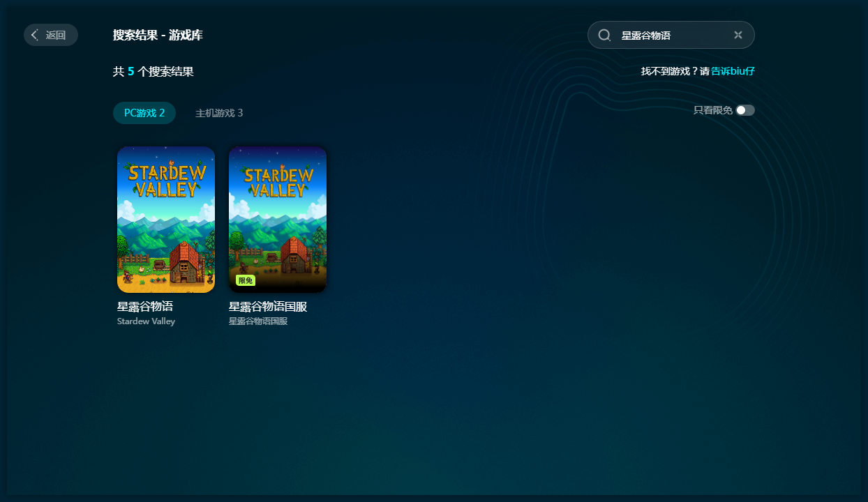The height and width of the screenshot is (502, 868).
Task: Select the 星露谷物语国服 white title text
Action: pyautogui.click(x=268, y=307)
